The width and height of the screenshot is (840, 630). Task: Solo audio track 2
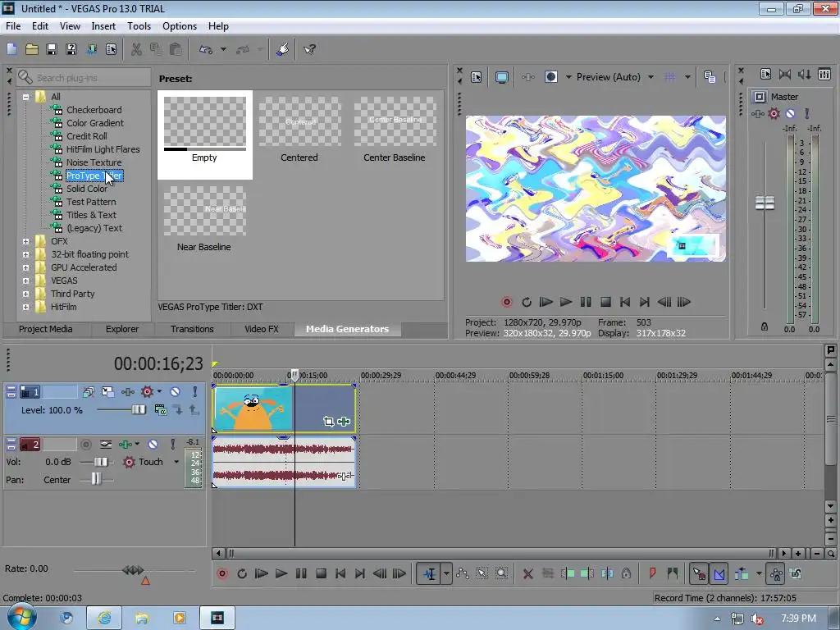[172, 444]
